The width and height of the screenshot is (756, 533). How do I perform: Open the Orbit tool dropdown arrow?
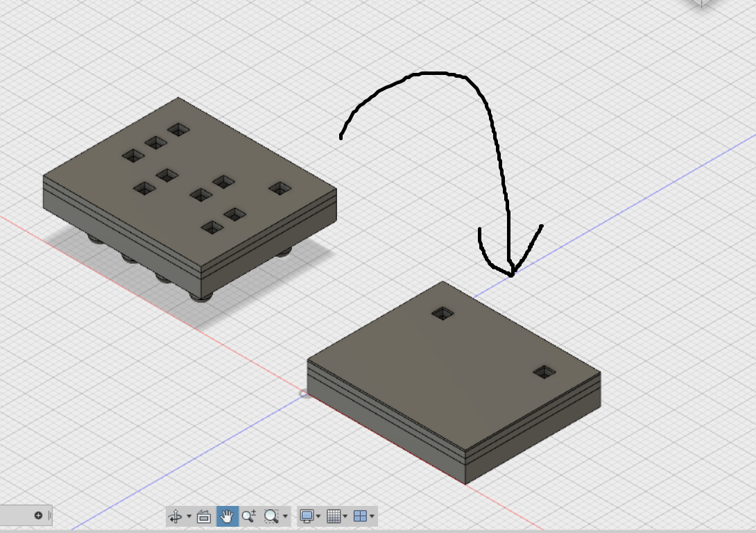[x=188, y=516]
